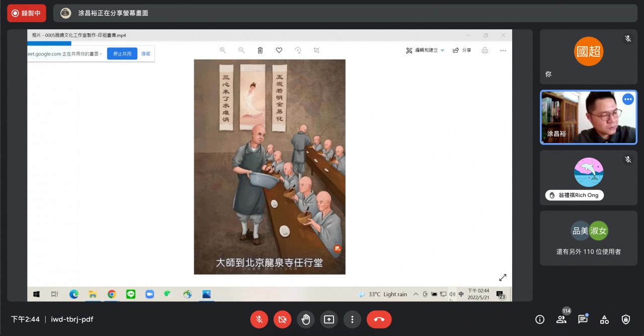This screenshot has width=644, height=336.
Task: End the call with the red hang-up button
Action: click(x=379, y=319)
